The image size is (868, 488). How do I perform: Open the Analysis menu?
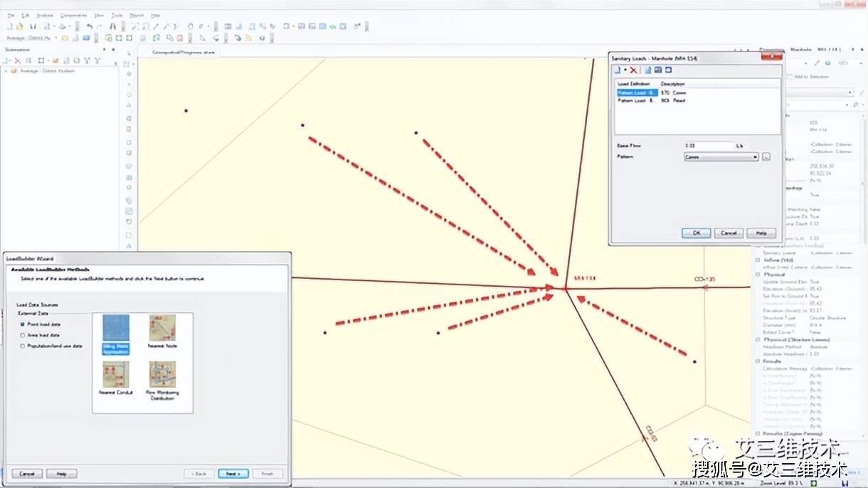(x=45, y=15)
